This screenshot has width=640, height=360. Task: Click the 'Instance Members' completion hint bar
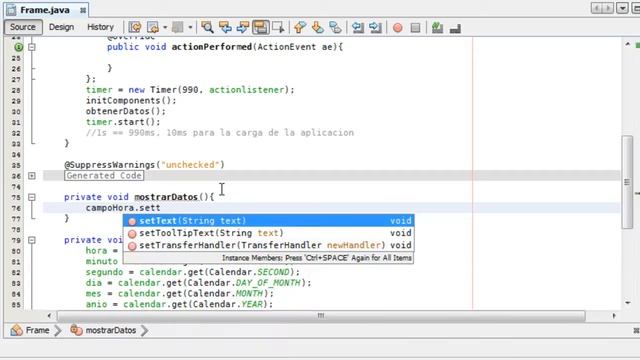[269, 258]
